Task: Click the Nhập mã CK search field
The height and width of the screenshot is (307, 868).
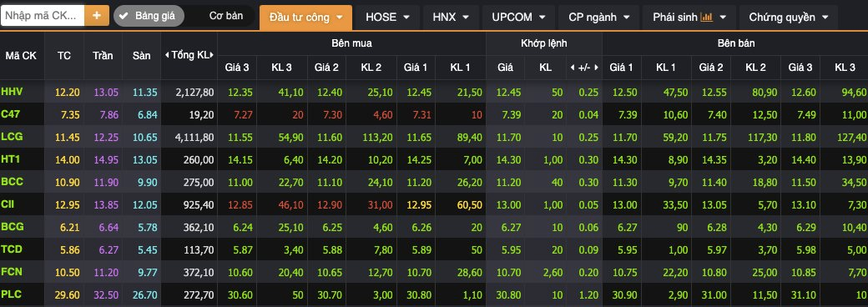Action: click(43, 16)
